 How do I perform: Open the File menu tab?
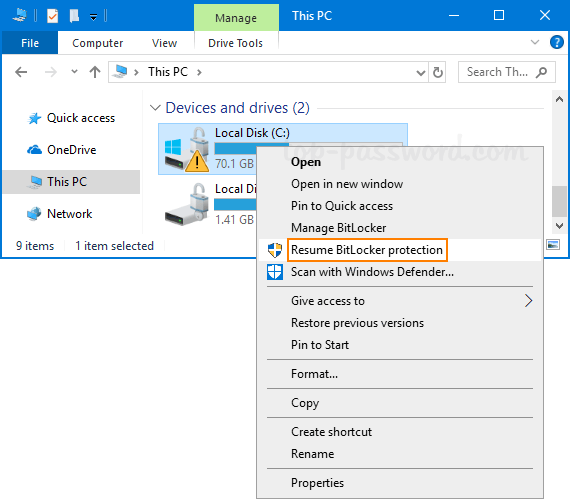click(30, 43)
